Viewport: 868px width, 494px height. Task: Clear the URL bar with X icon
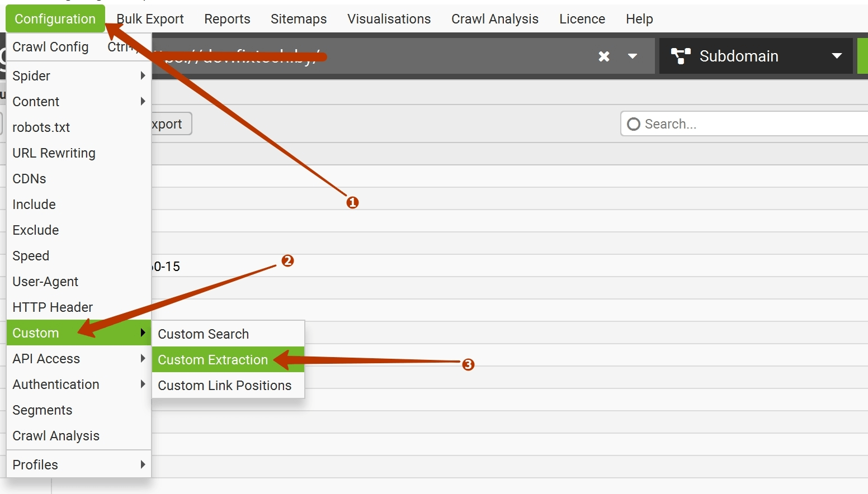[604, 56]
